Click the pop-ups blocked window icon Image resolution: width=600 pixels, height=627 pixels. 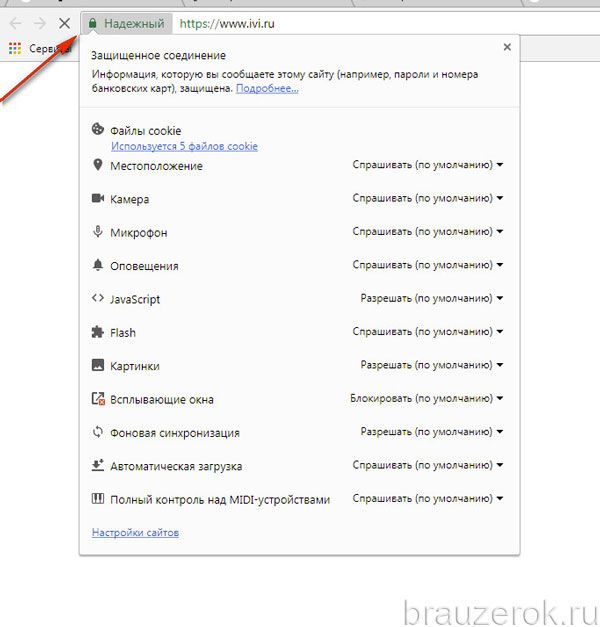pyautogui.click(x=98, y=398)
